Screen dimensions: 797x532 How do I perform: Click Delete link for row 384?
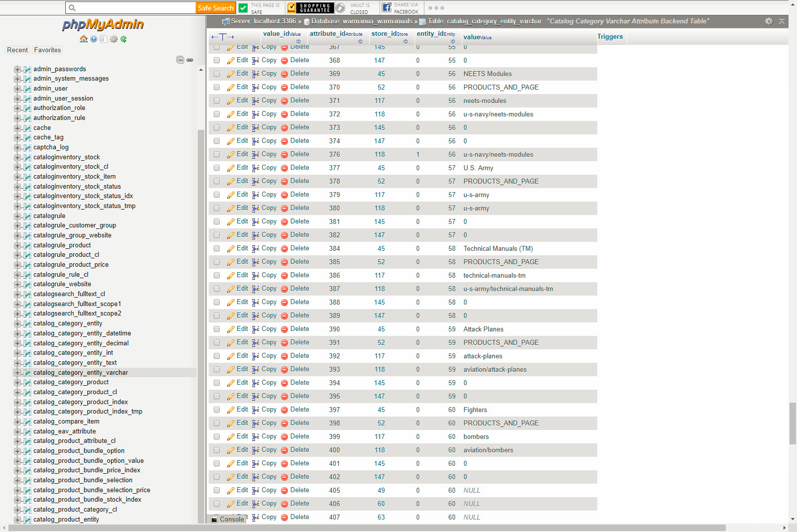pyautogui.click(x=299, y=248)
